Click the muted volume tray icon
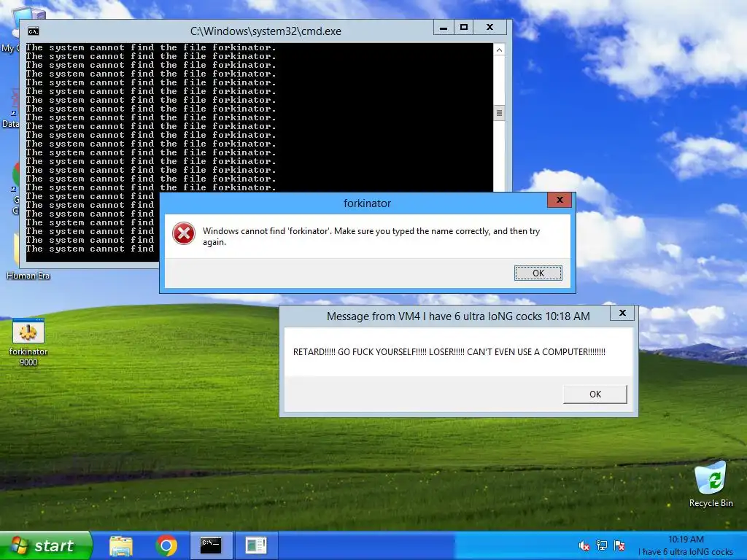 coord(584,545)
